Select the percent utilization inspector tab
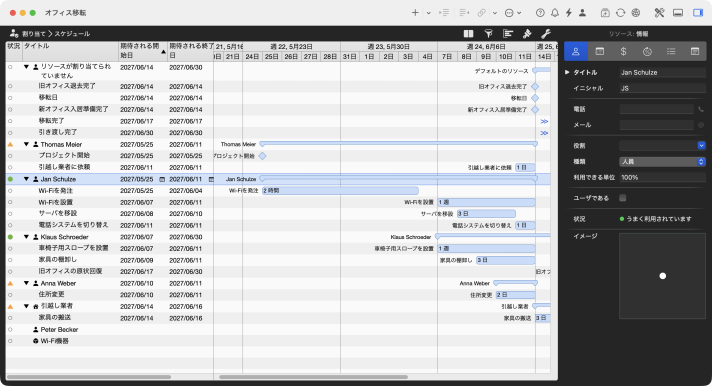 pyautogui.click(x=647, y=51)
